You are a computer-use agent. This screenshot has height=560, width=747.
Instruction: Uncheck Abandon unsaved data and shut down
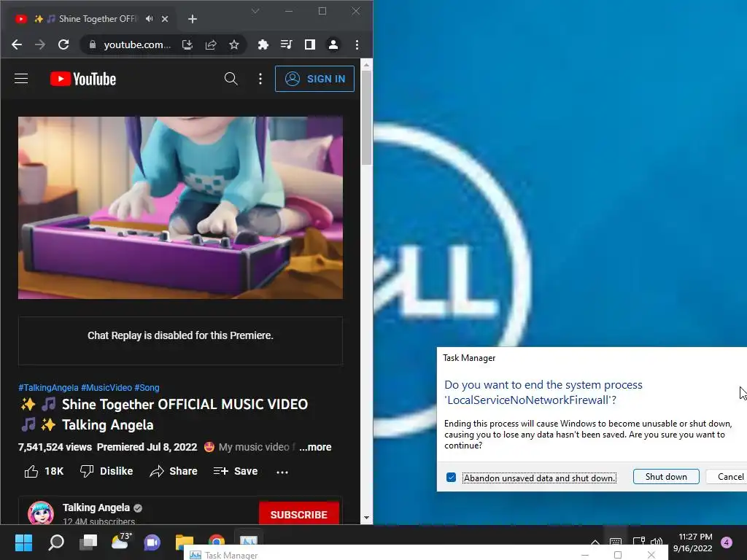pos(451,477)
